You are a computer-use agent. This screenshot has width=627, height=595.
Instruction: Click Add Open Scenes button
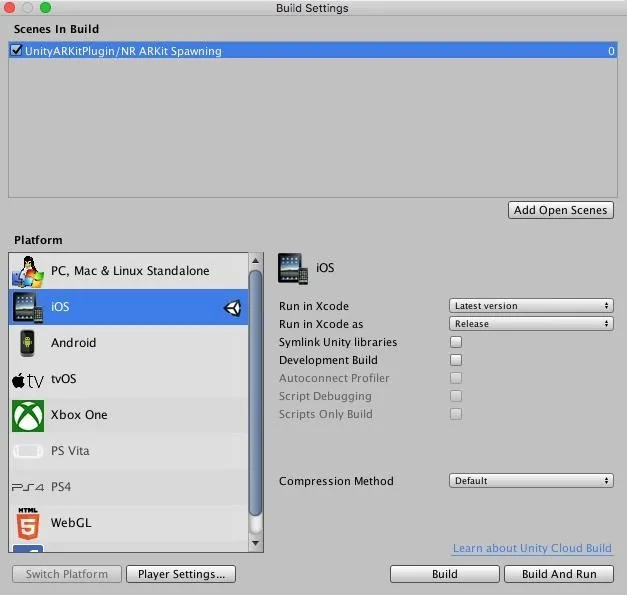(561, 210)
